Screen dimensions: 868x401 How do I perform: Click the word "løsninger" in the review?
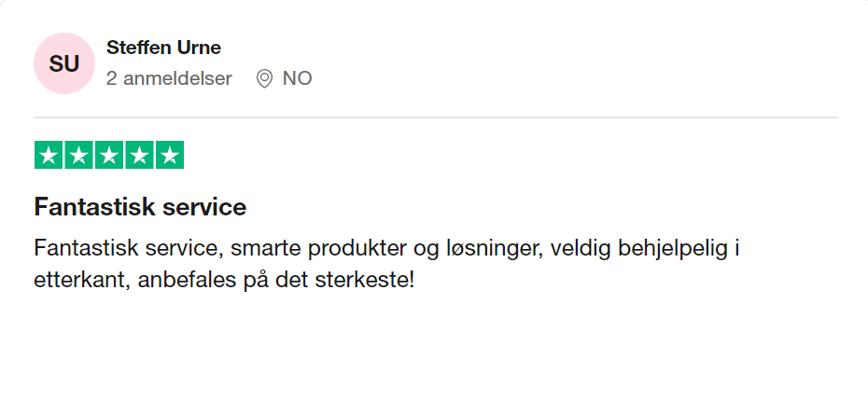pyautogui.click(x=491, y=249)
